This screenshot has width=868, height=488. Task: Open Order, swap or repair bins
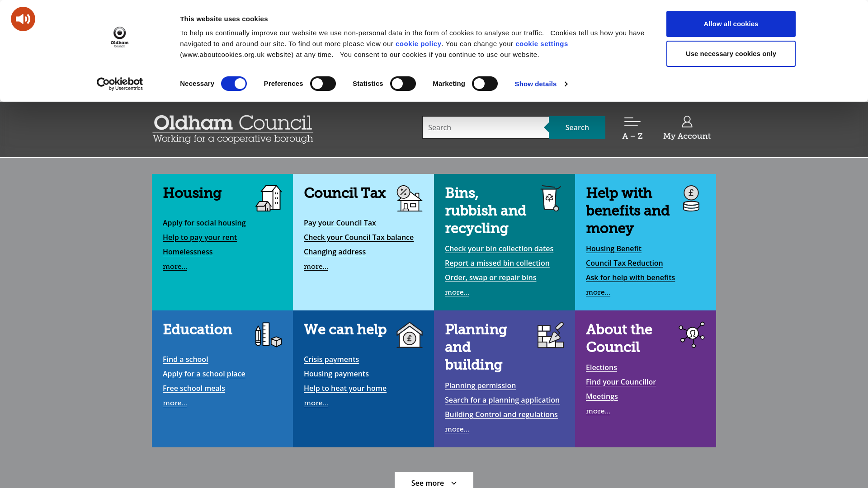tap(491, 278)
